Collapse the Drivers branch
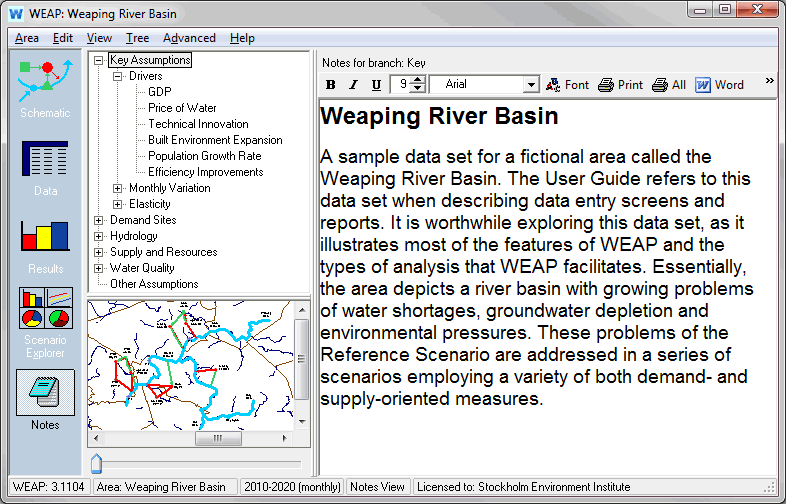The height and width of the screenshot is (504, 786). coord(118,76)
